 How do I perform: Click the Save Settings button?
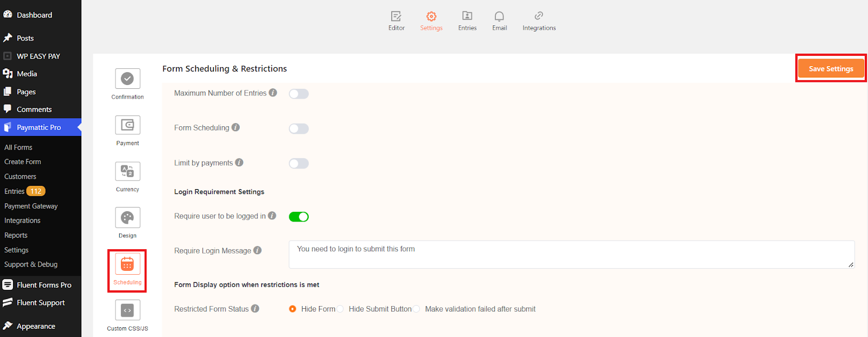tap(831, 69)
